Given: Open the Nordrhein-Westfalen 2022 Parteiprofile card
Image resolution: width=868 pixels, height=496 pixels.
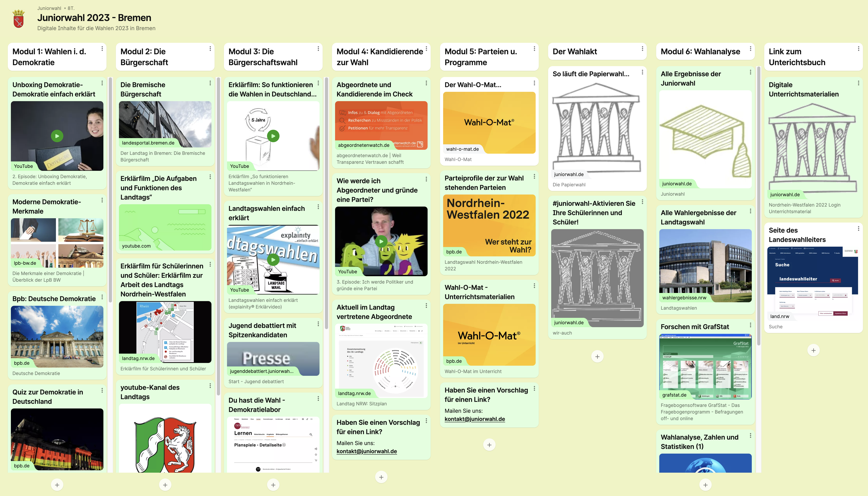Looking at the screenshot, I should coord(489,225).
